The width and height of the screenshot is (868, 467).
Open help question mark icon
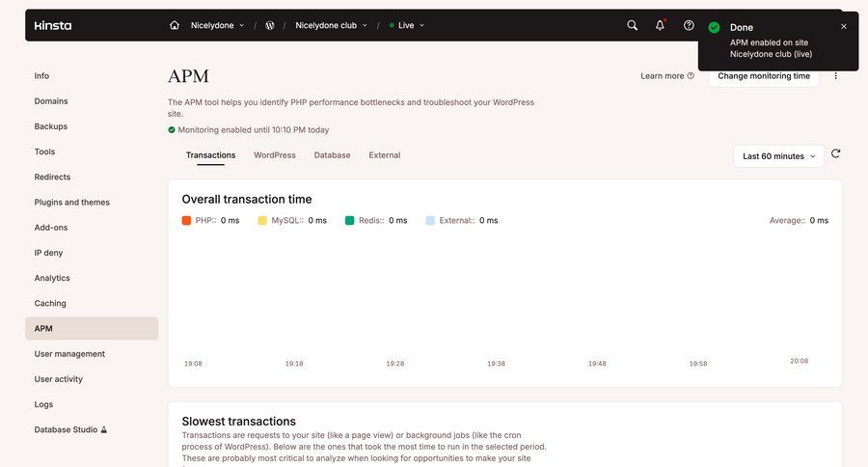click(x=689, y=25)
